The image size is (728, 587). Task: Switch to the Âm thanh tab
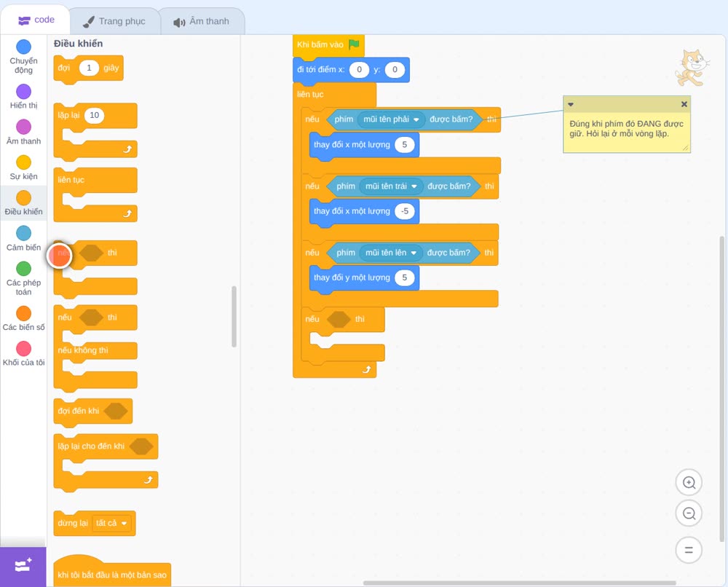pyautogui.click(x=202, y=21)
